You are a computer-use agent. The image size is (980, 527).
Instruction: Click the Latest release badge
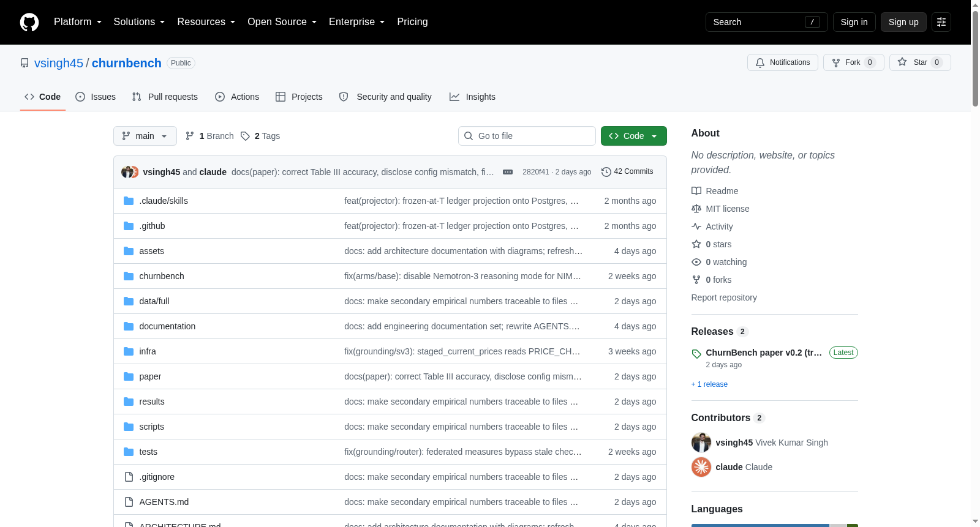pos(843,353)
